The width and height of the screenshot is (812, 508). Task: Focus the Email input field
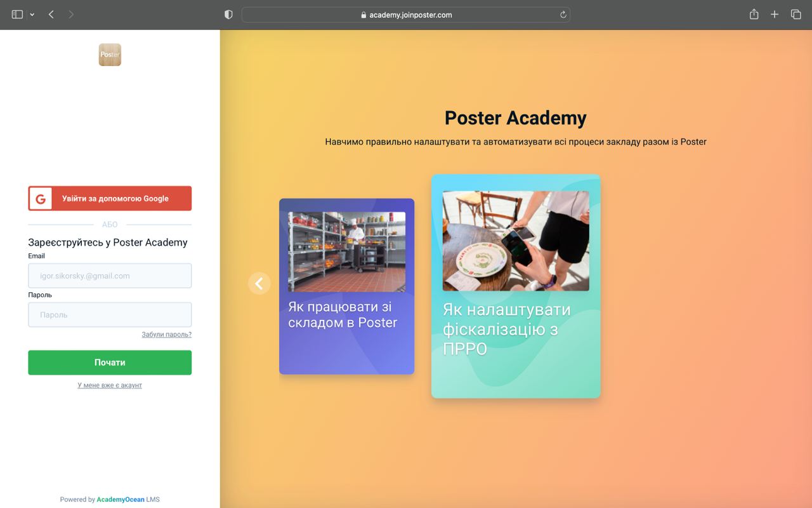click(x=110, y=276)
